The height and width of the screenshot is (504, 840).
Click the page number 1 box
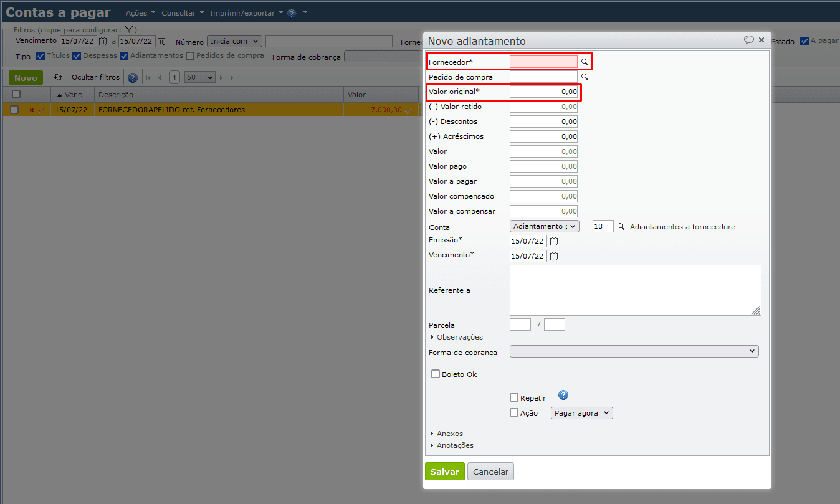tap(174, 78)
